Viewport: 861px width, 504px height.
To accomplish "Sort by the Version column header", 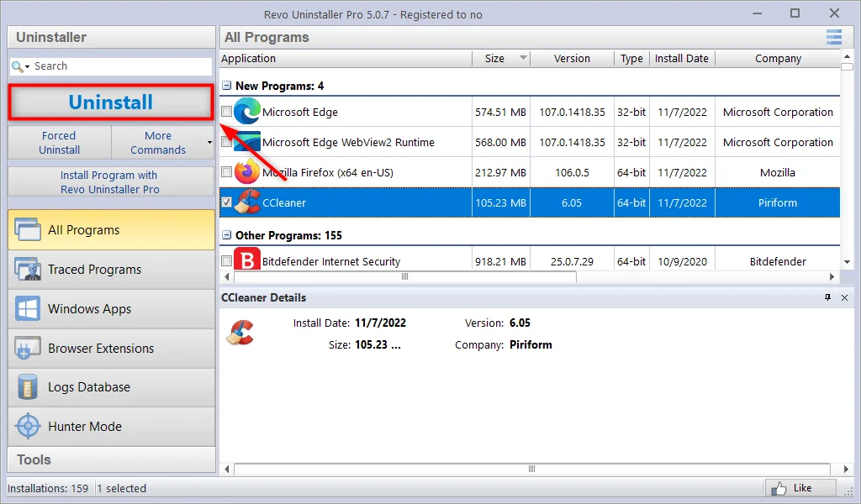I will click(572, 58).
